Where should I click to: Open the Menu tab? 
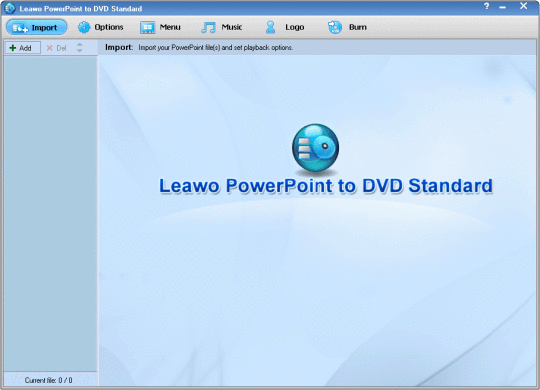pos(160,27)
